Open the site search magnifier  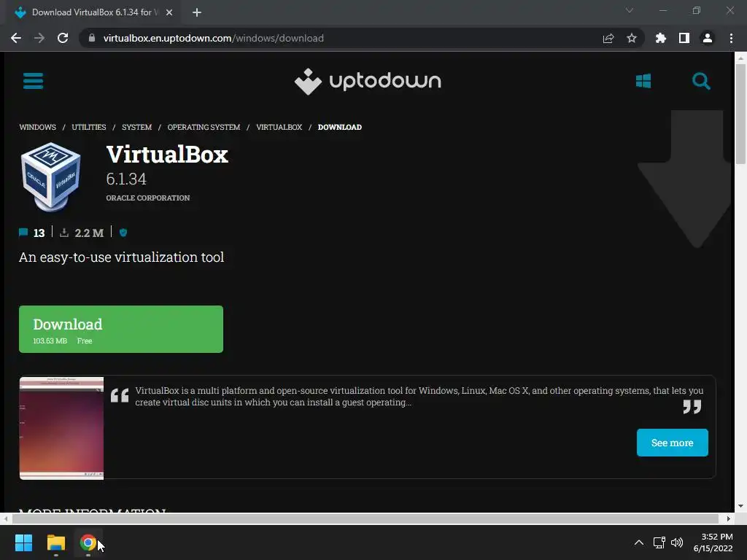click(701, 81)
